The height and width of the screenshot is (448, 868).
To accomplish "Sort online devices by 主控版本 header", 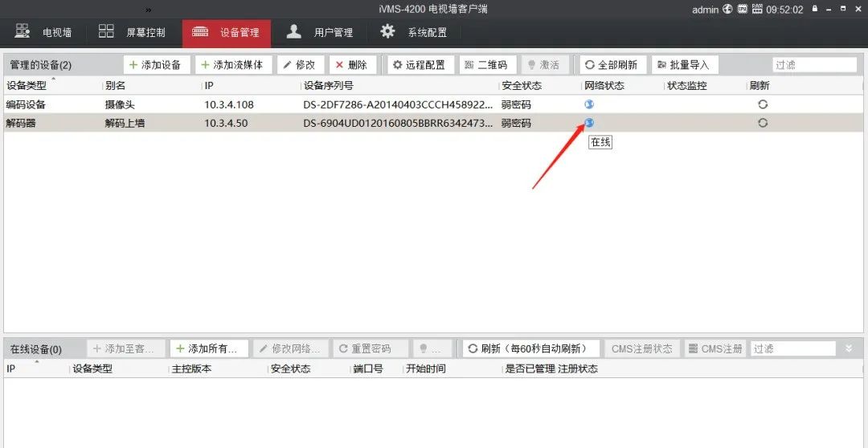I will tap(191, 369).
